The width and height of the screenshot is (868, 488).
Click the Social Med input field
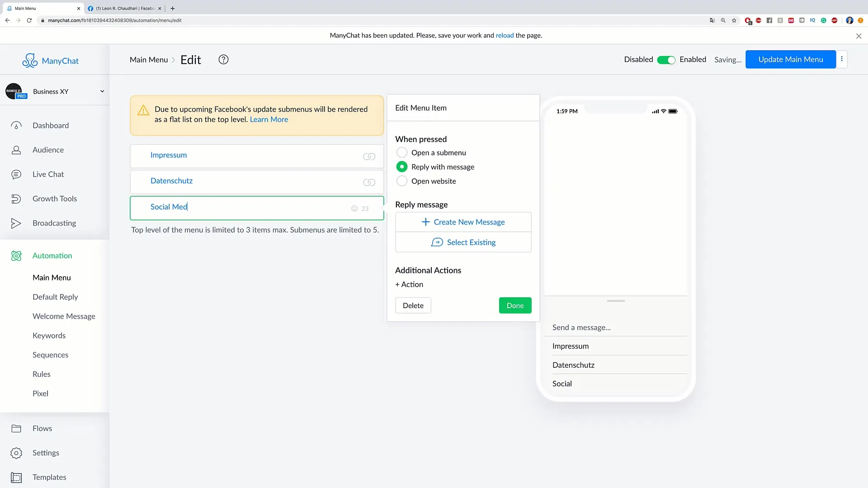(x=257, y=207)
